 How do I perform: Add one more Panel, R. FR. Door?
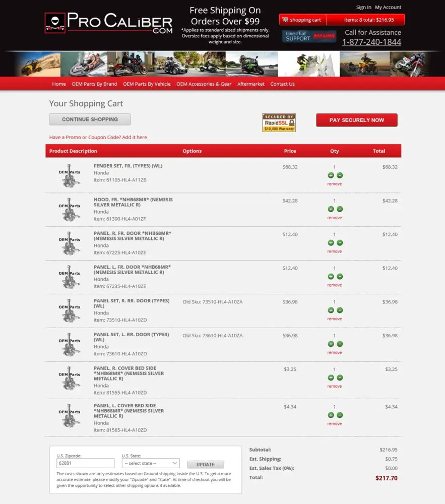point(331,243)
